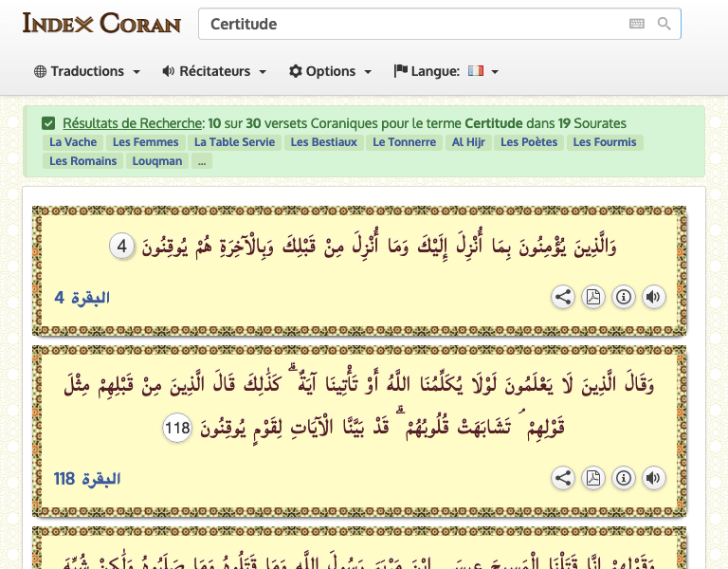Screen dimensions: 728x569
Task: Show more sourates with the ellipsis tag
Action: click(x=201, y=161)
